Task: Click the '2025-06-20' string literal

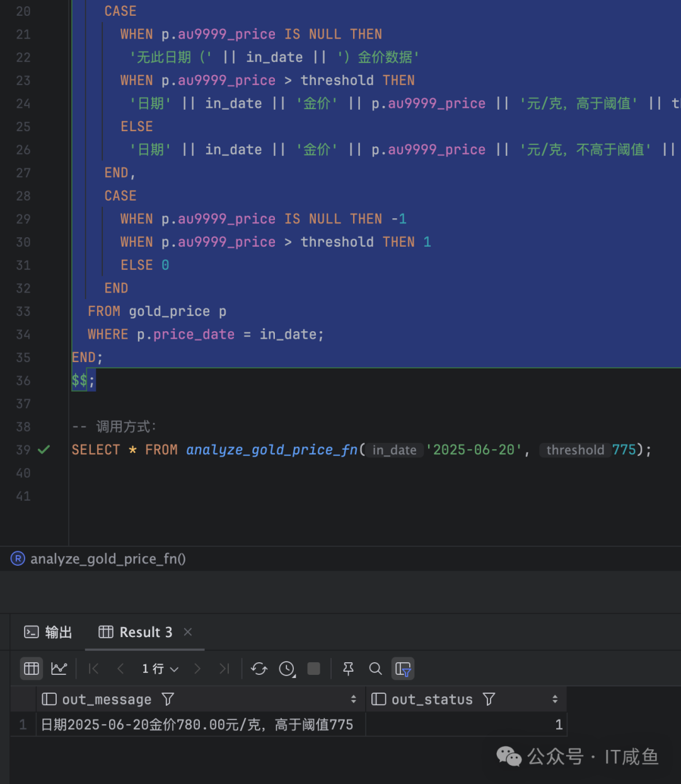Action: 474,450
